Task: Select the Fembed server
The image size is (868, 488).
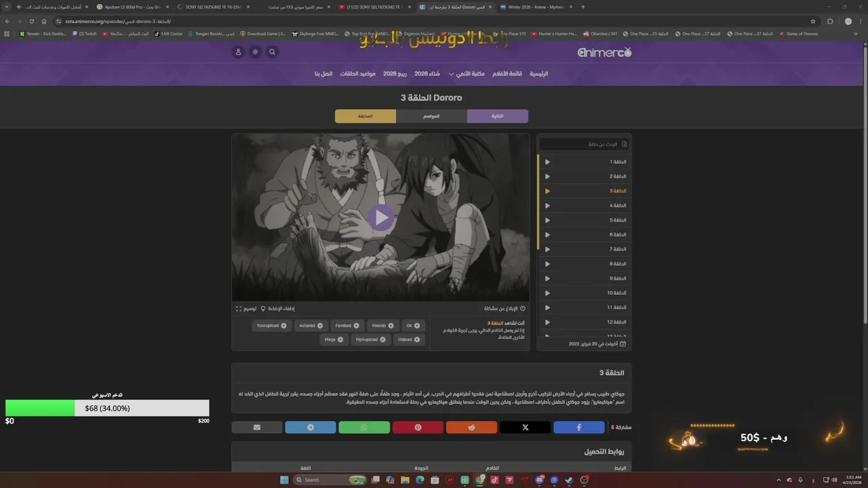Action: pos(347,325)
